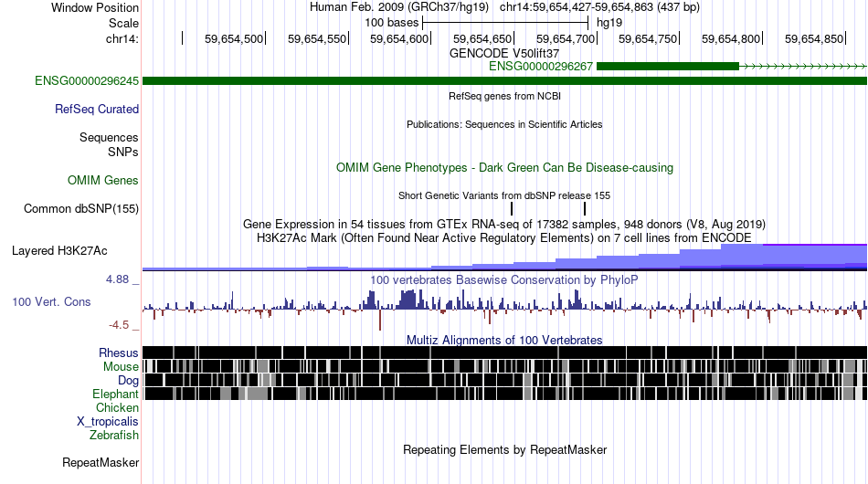868x484 pixels.
Task: Click the Repeating Elements by RepeatMasker title
Action: click(504, 449)
